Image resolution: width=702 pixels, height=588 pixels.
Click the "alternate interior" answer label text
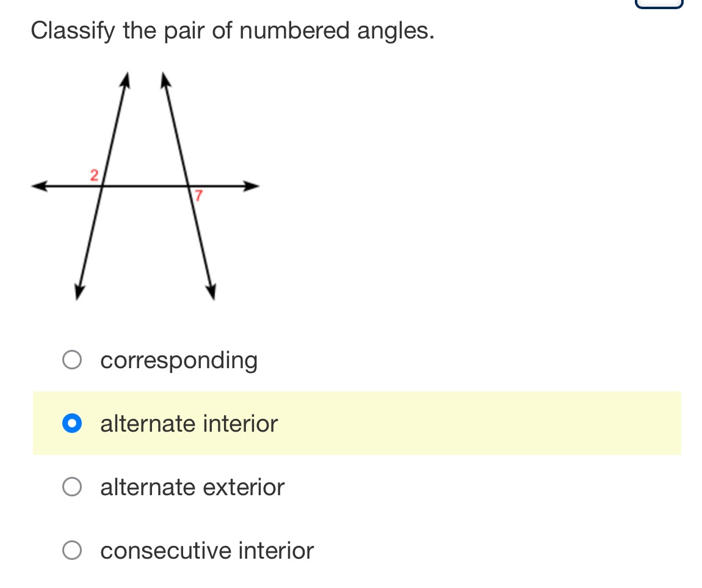pos(189,424)
